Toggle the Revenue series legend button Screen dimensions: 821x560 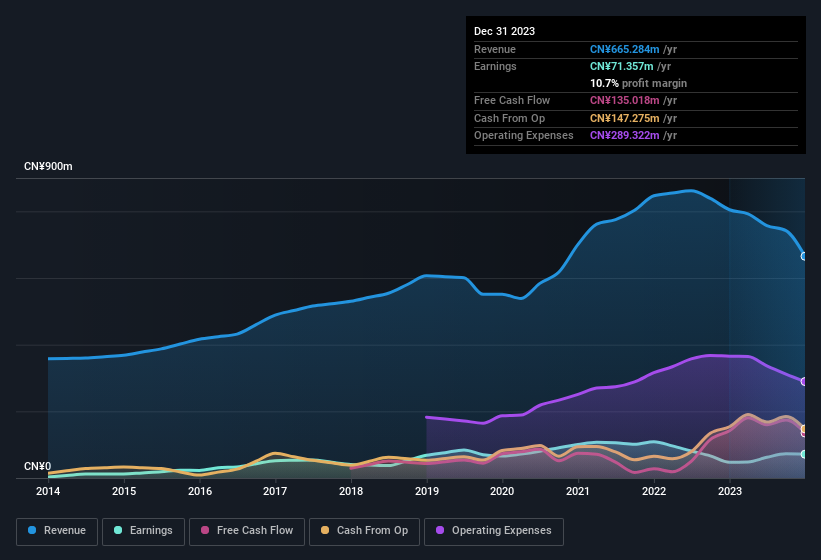[57, 531]
